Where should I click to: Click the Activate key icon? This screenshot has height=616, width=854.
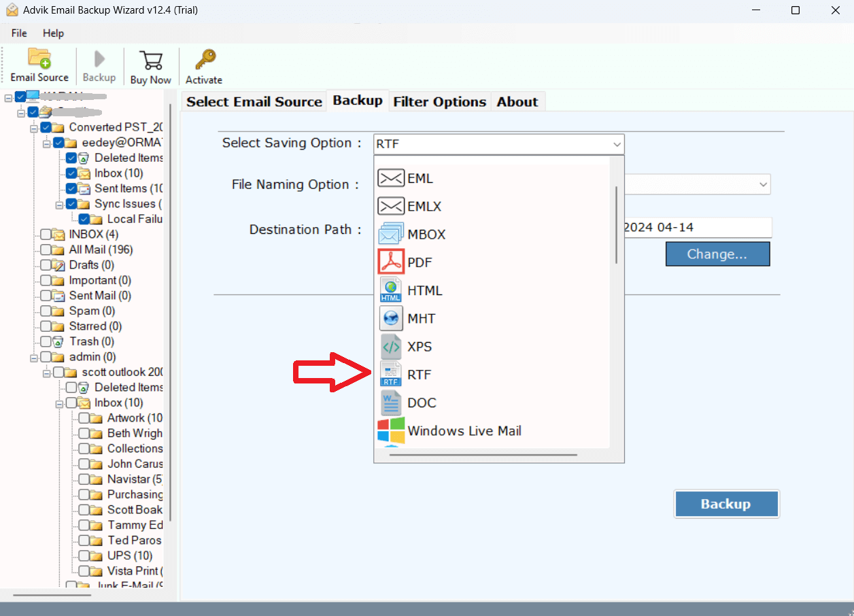point(204,60)
